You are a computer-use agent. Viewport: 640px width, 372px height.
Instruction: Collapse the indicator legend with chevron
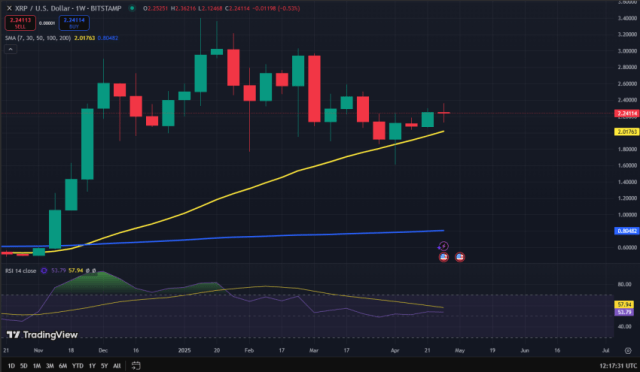(11, 49)
